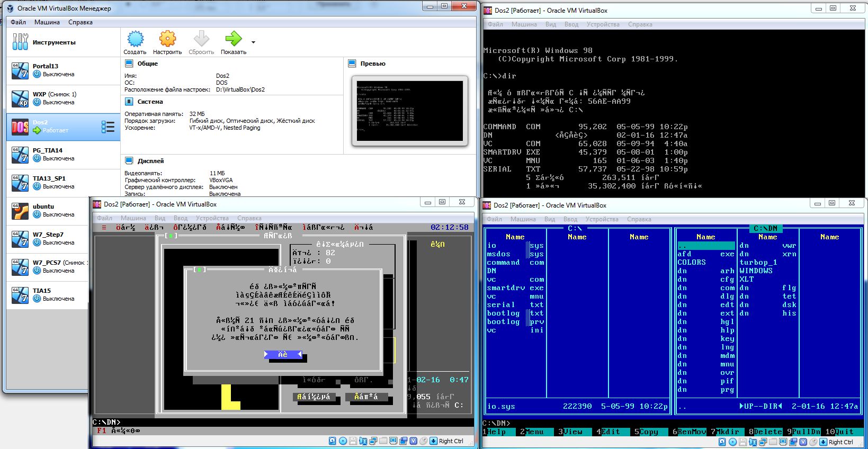Viewport: 868px width, 449px height.
Task: Click 8Delete in the DOS Navigator key bar
Action: [765, 432]
